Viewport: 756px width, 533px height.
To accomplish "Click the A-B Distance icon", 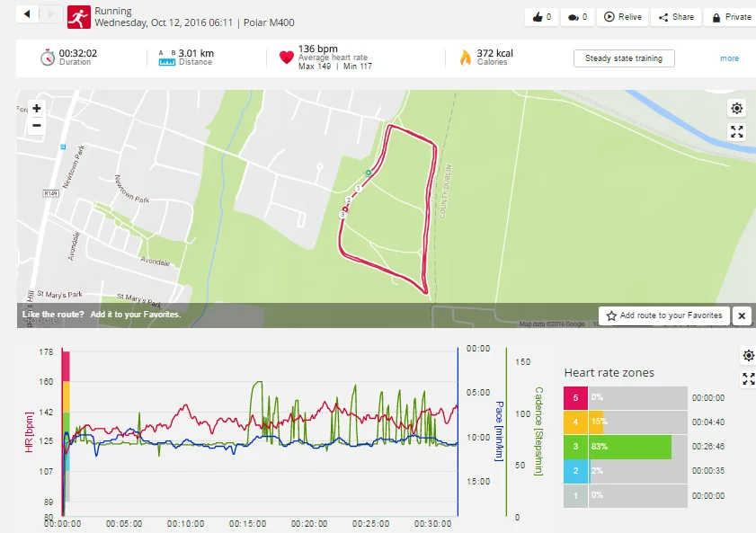I will click(x=167, y=58).
